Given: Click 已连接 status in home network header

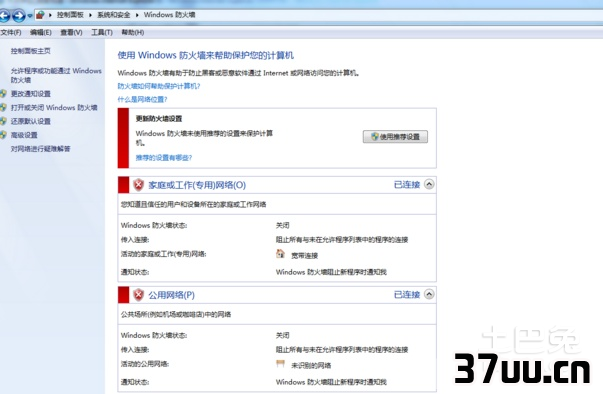Looking at the screenshot, I should [407, 185].
